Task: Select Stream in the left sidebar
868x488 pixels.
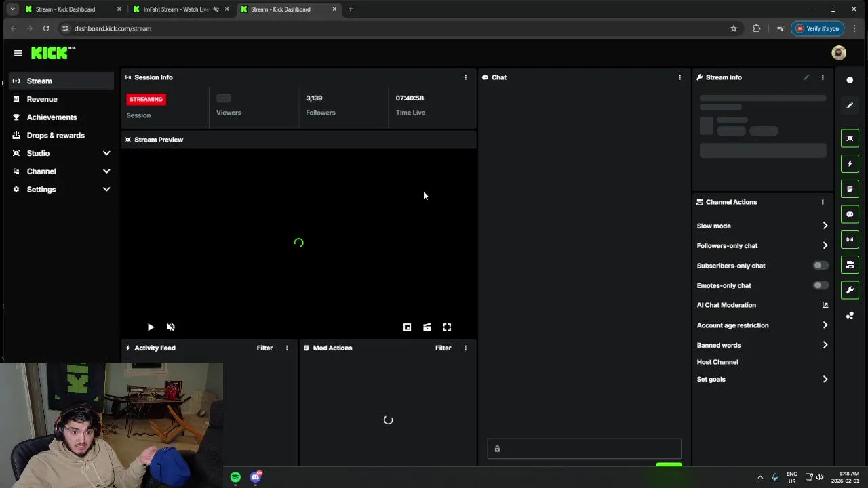Action: coord(61,81)
